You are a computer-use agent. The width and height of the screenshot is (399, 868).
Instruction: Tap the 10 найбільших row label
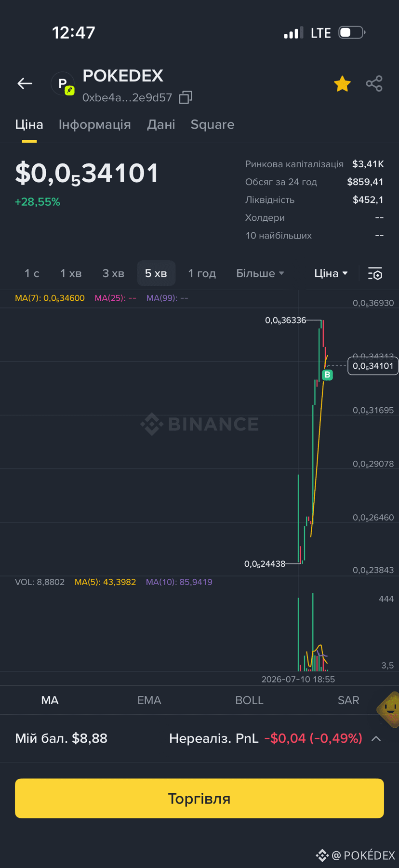279,236
